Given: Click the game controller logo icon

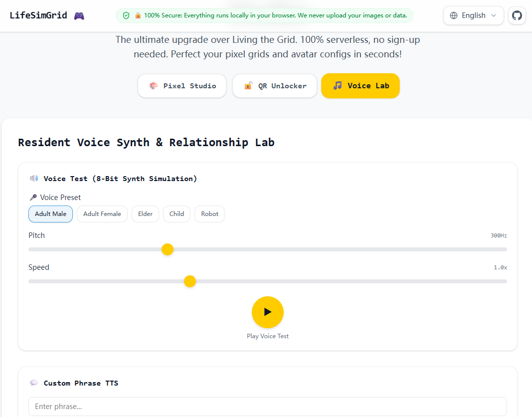Looking at the screenshot, I should click(x=79, y=15).
